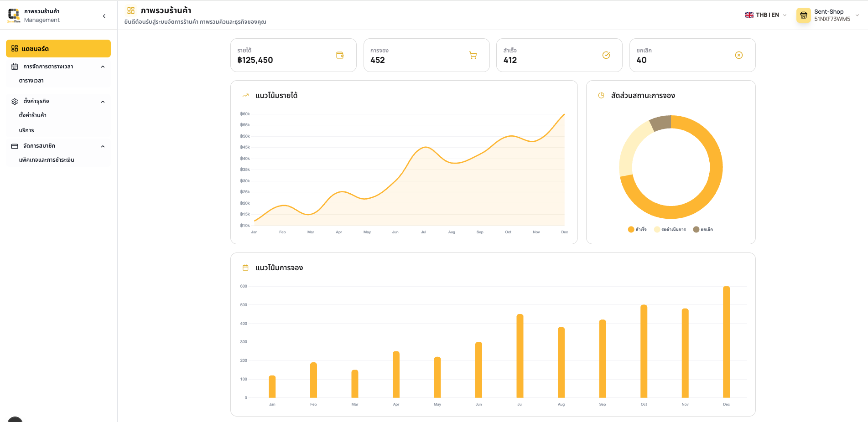868x422 pixels.
Task: Click the X circle icon in cancelled card
Action: coord(739,55)
